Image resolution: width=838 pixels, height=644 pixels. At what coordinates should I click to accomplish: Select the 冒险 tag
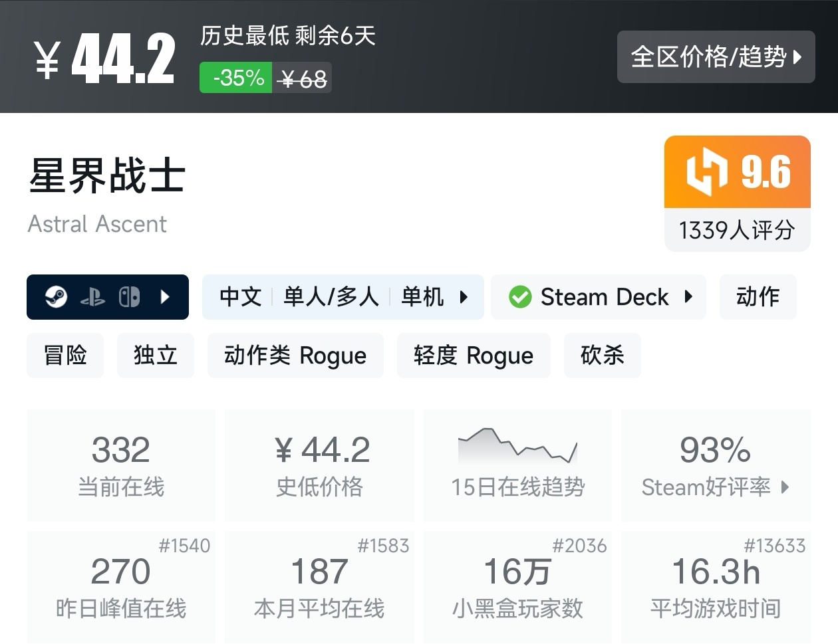pos(65,356)
